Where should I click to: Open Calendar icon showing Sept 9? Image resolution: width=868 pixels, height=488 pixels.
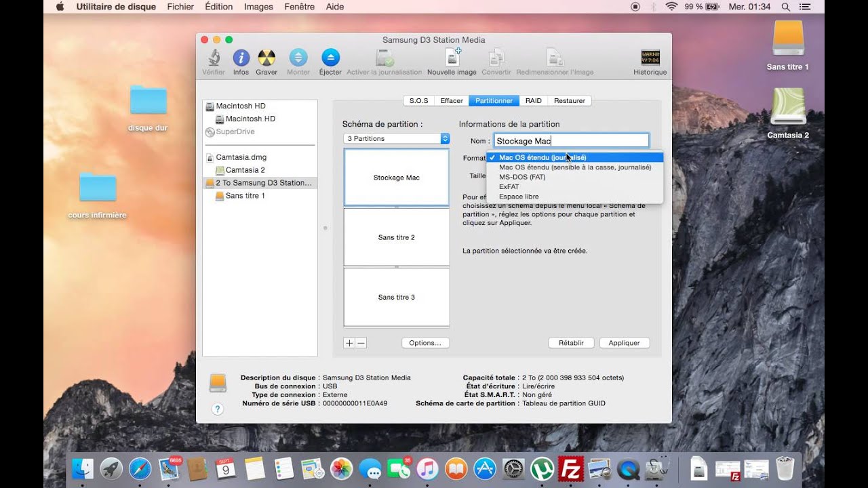[x=225, y=468]
